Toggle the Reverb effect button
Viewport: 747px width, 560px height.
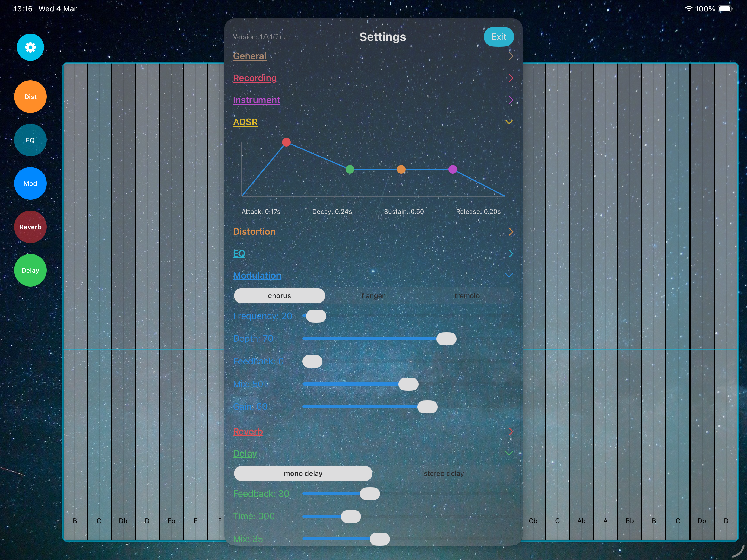(30, 227)
